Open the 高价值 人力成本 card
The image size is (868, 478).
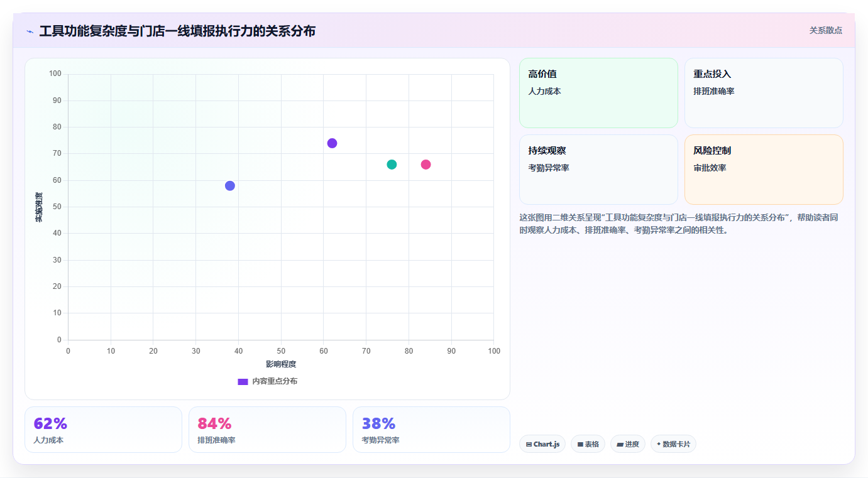tap(598, 93)
